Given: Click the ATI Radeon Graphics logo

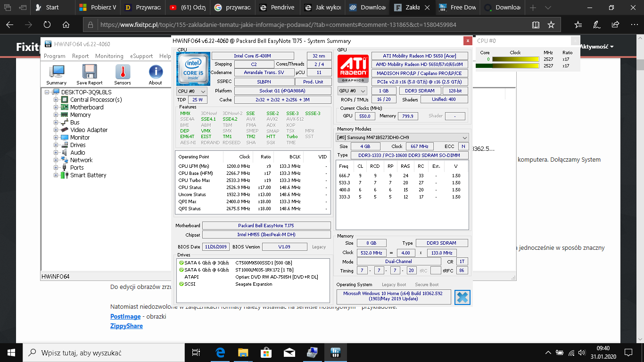Looking at the screenshot, I should tap(353, 69).
